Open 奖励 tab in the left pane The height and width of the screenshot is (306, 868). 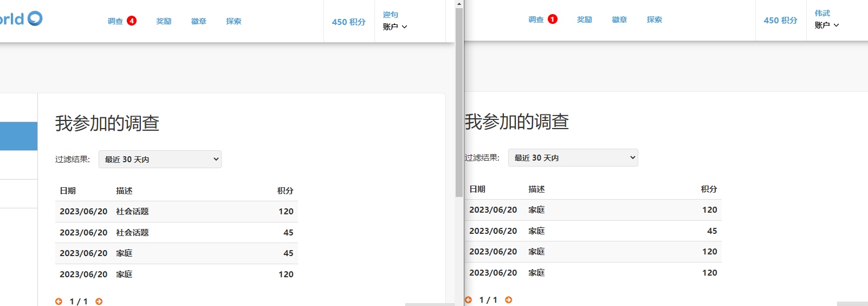[164, 21]
